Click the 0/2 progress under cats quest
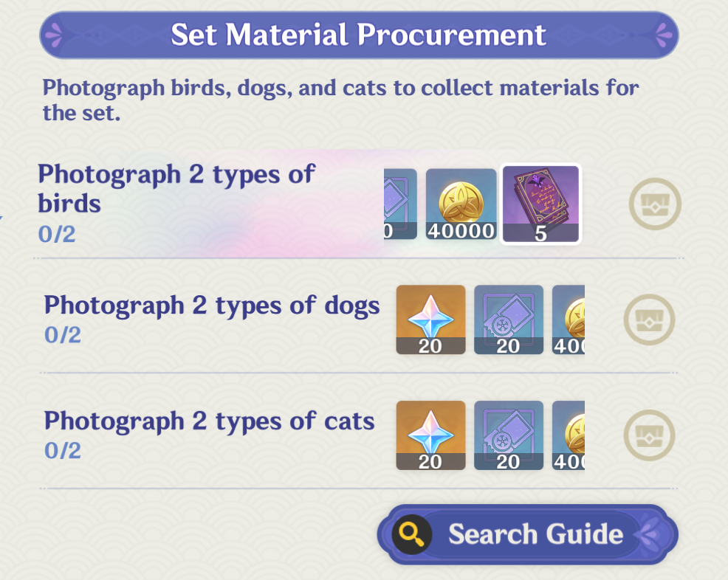This screenshot has height=580, width=728. click(63, 450)
